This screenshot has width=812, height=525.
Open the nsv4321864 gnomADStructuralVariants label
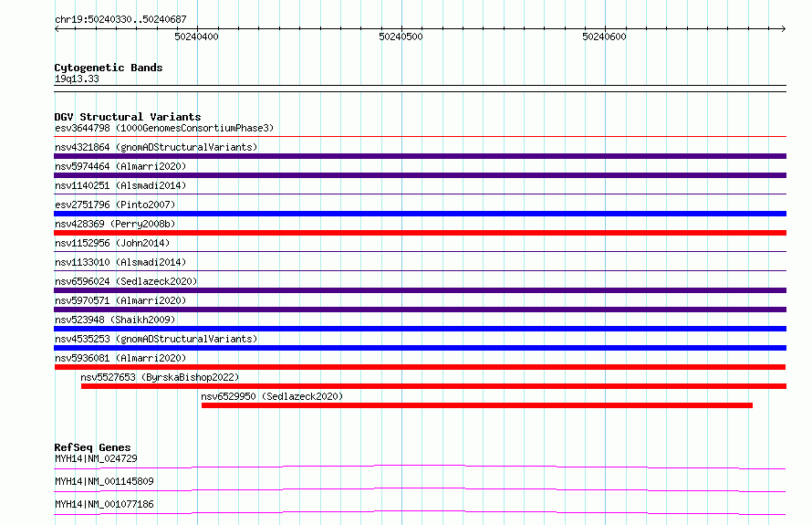pyautogui.click(x=156, y=147)
